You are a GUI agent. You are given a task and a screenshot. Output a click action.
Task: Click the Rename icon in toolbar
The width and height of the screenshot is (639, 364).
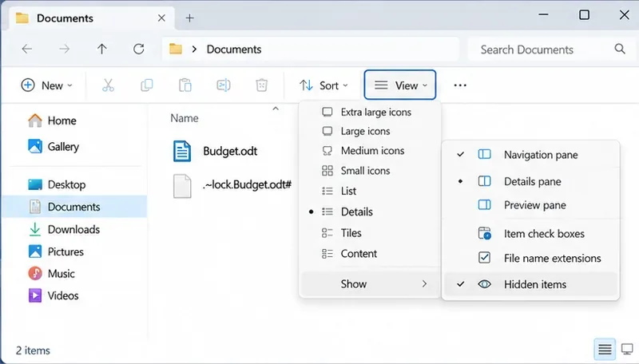pyautogui.click(x=224, y=85)
